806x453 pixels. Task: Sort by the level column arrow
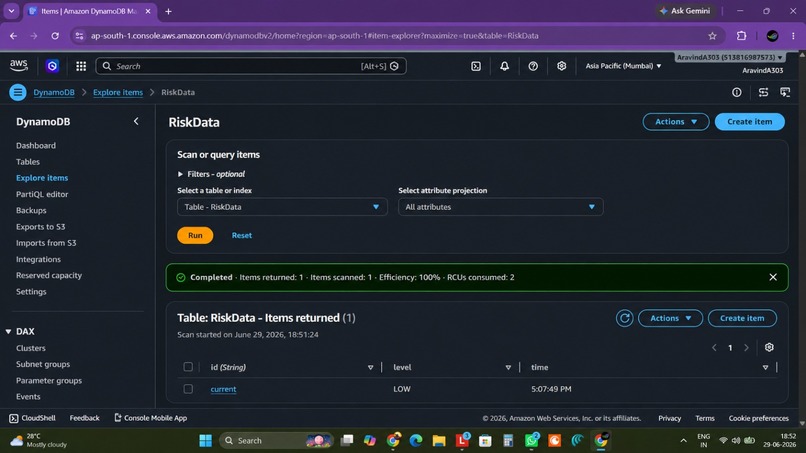[x=508, y=368]
